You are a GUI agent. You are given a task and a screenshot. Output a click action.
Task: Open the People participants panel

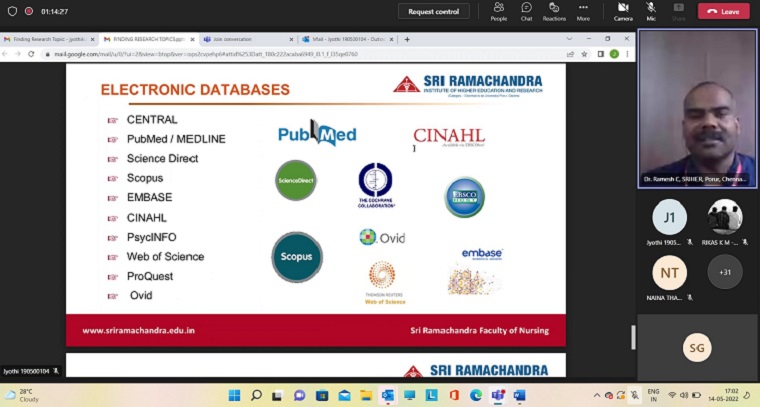498,11
